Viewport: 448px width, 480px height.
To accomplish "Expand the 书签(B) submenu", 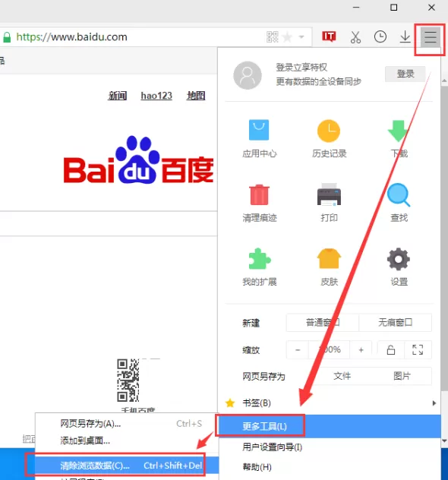I will pos(330,403).
